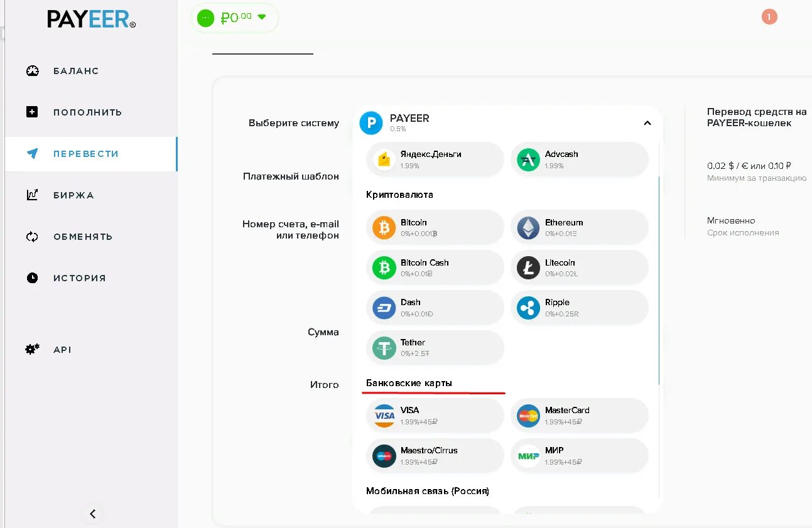Viewport: 812px width, 528px height.
Task: Click the VISA card logo icon
Action: (x=384, y=416)
